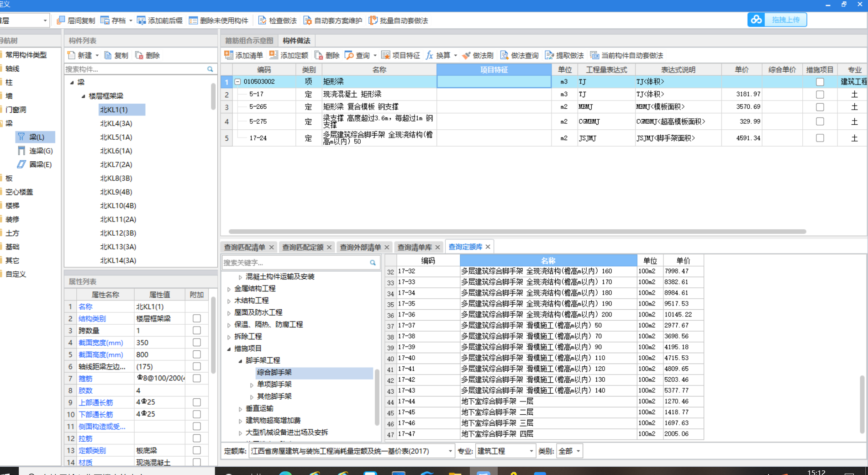The image size is (868, 475).
Task: Click the 删除未使用构件 icon
Action: pyautogui.click(x=193, y=21)
